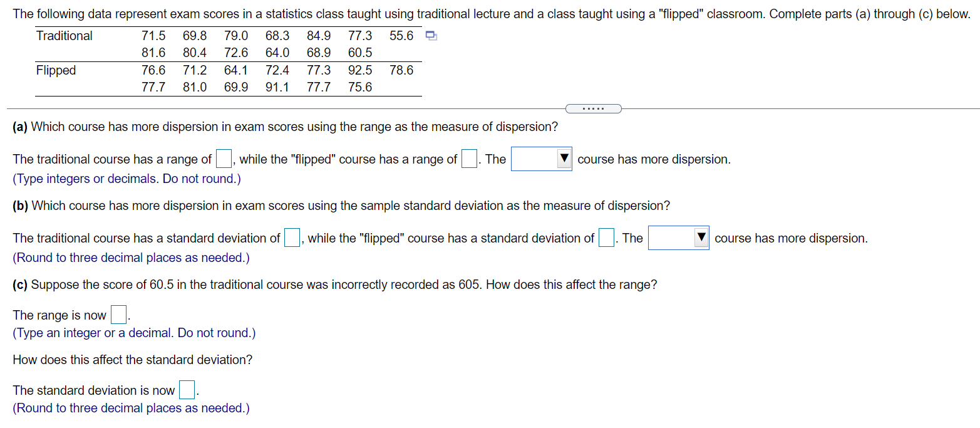Click the part (c) question about score 605
The image size is (980, 428).
(x=335, y=284)
